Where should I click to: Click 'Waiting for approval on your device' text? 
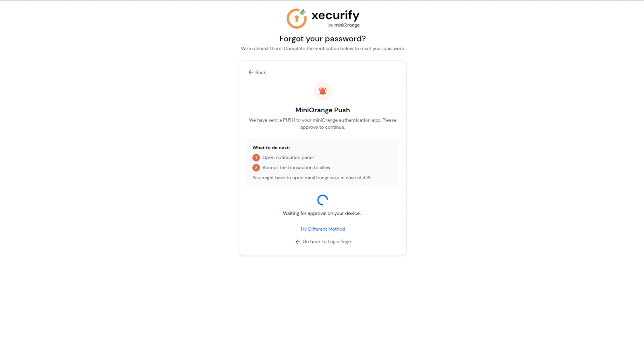click(x=322, y=213)
